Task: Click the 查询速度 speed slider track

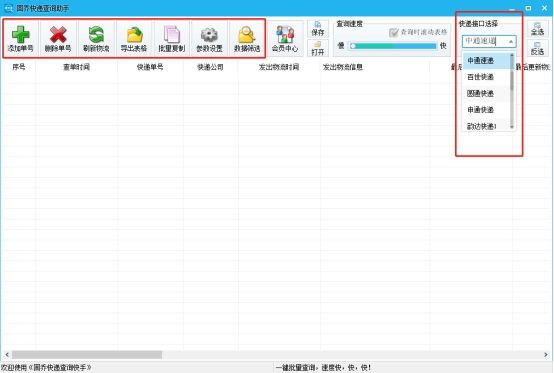Action: (393, 46)
